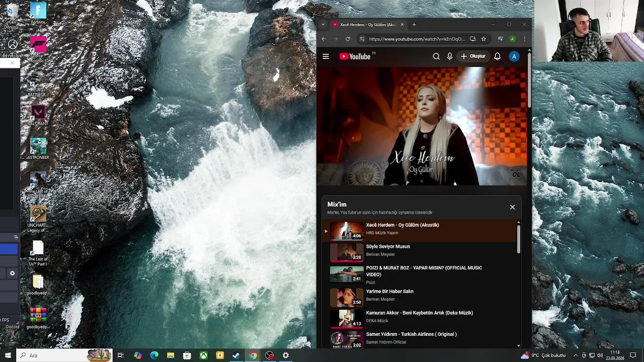
Task: Click the YouTube URL address bar
Action: [x=417, y=39]
